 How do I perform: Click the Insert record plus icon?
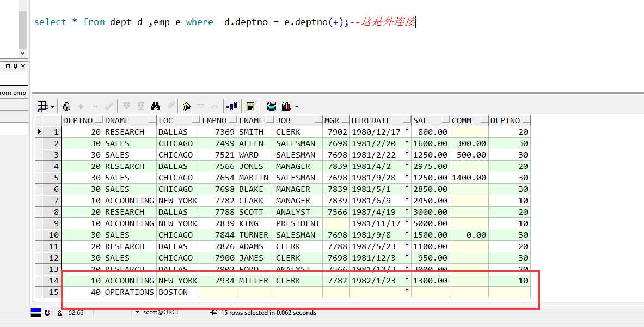tap(81, 106)
